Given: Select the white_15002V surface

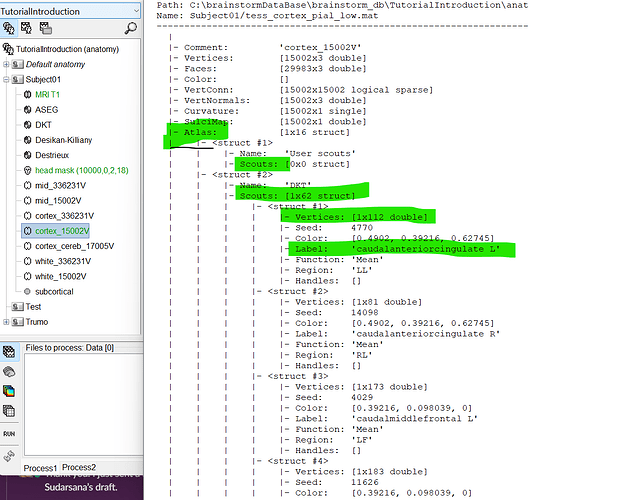Looking at the screenshot, I should pyautogui.click(x=61, y=277).
